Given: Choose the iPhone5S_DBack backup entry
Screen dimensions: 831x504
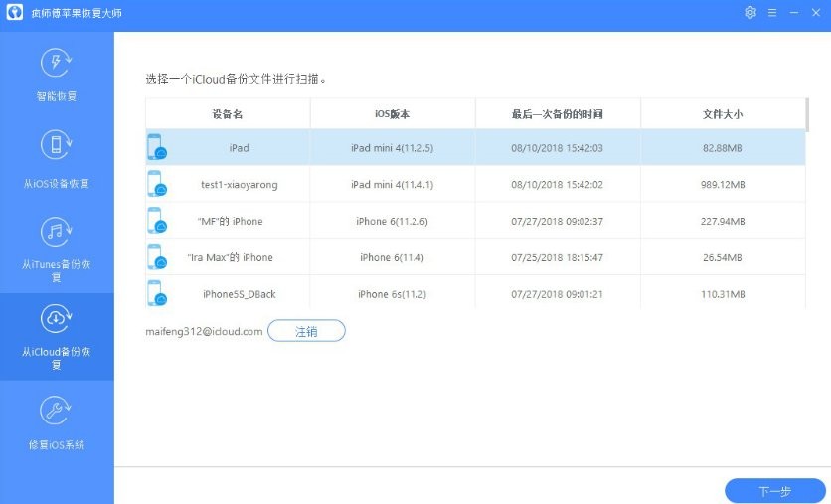Looking at the screenshot, I should (x=475, y=294).
